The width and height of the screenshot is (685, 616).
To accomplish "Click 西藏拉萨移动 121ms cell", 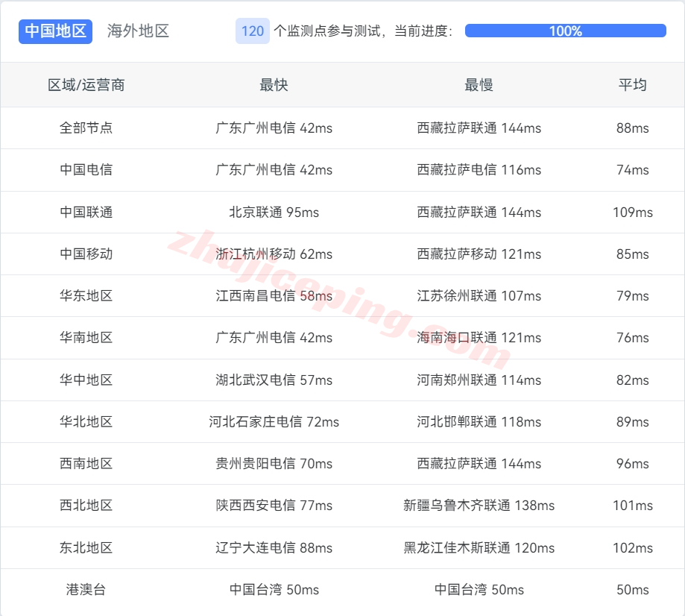I will click(479, 254).
